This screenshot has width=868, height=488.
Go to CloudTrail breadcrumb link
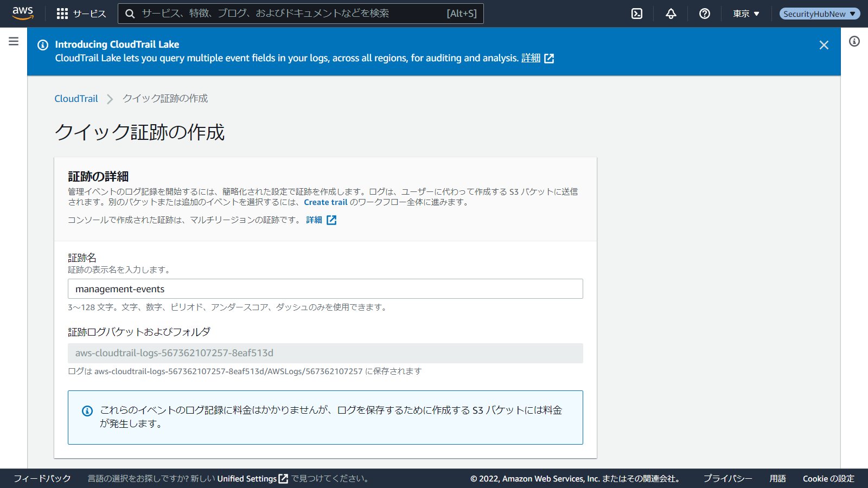(76, 99)
